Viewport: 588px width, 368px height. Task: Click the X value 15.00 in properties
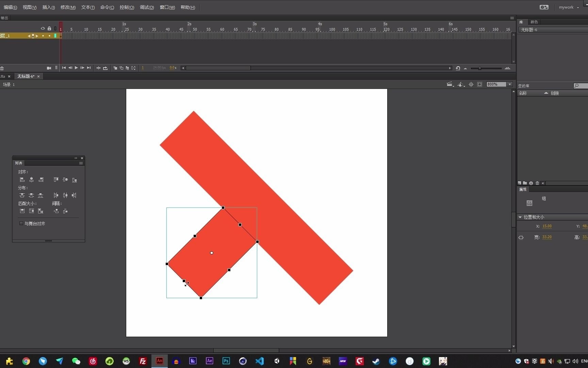(x=547, y=226)
